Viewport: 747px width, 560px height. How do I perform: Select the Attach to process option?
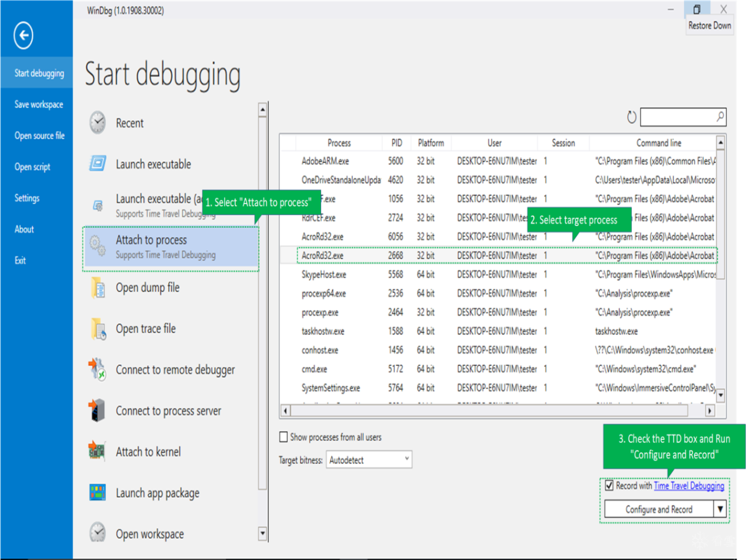tap(171, 246)
